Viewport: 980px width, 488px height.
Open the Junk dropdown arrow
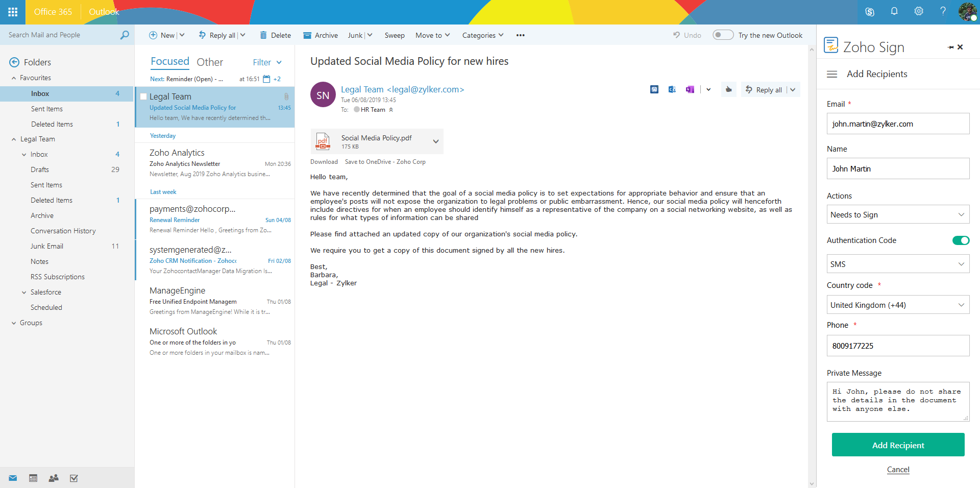pos(370,35)
